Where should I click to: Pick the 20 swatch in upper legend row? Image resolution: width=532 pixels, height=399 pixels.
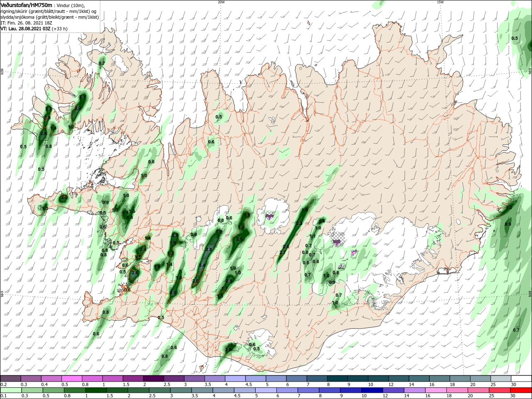click(480, 379)
